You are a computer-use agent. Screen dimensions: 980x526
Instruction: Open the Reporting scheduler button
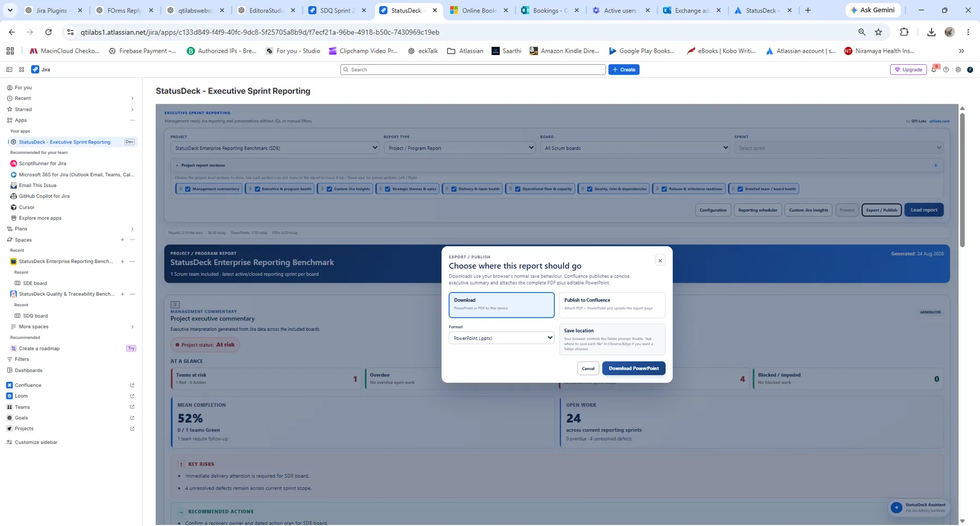coord(757,210)
